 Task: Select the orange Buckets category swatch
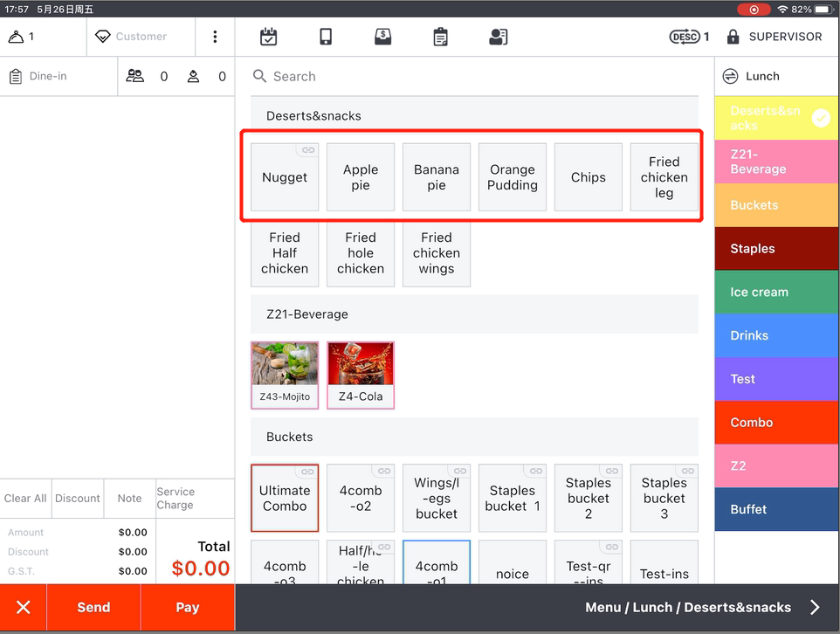[x=776, y=205]
